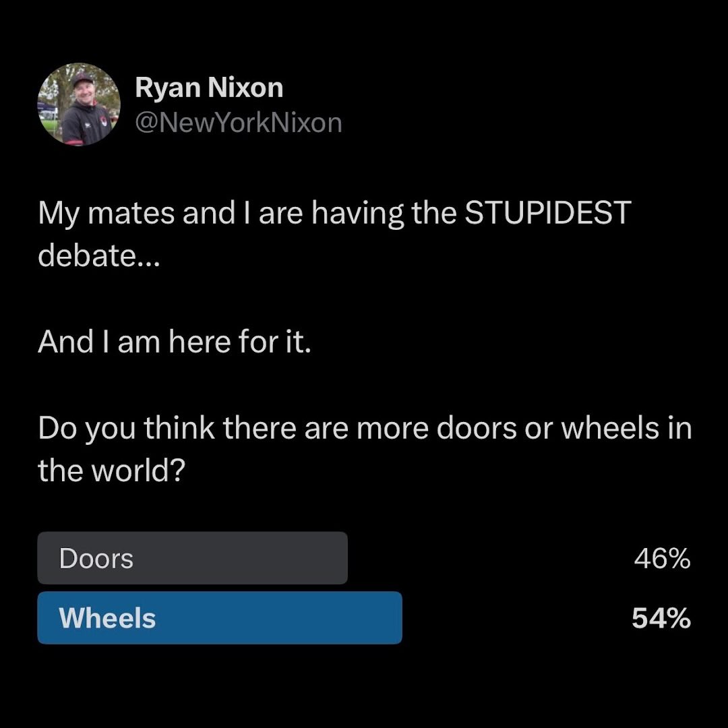Click the blue filled end of the Wheels bar
Viewport: 728px width, 728px height.
[x=388, y=617]
